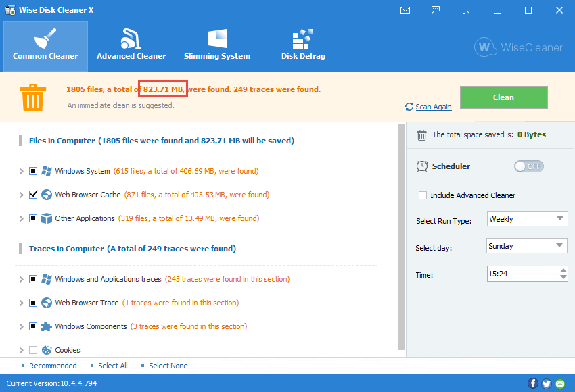Viewport: 575px width, 392px height.
Task: Toggle the Windows System checkbox
Action: click(x=33, y=171)
